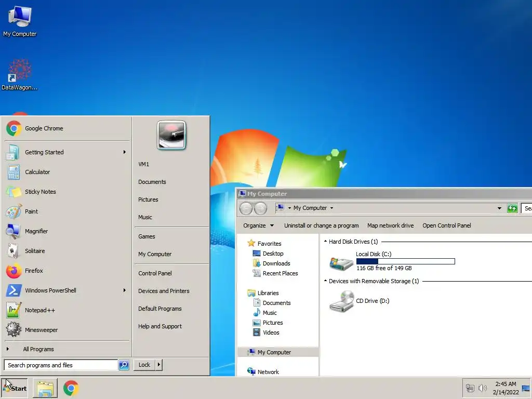Open Notepad++ from the Start menu
Screen dimensions: 532x399
67,310
